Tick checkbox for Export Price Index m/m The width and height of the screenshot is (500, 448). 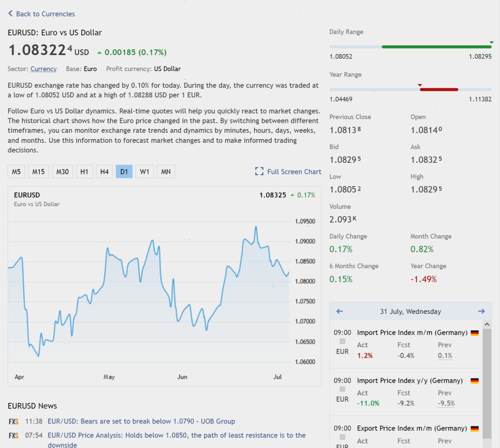[342, 437]
